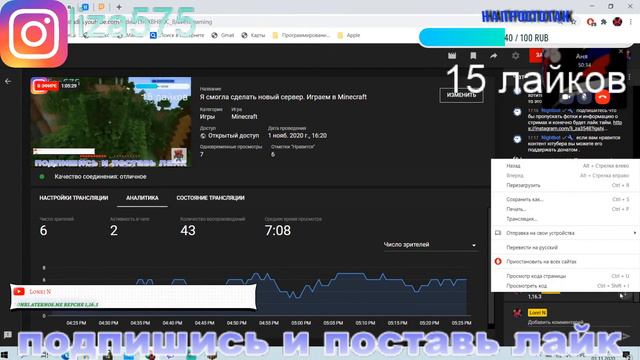The height and width of the screenshot is (360, 640).
Task: Open the chat three-dots menu
Action: click(x=630, y=77)
